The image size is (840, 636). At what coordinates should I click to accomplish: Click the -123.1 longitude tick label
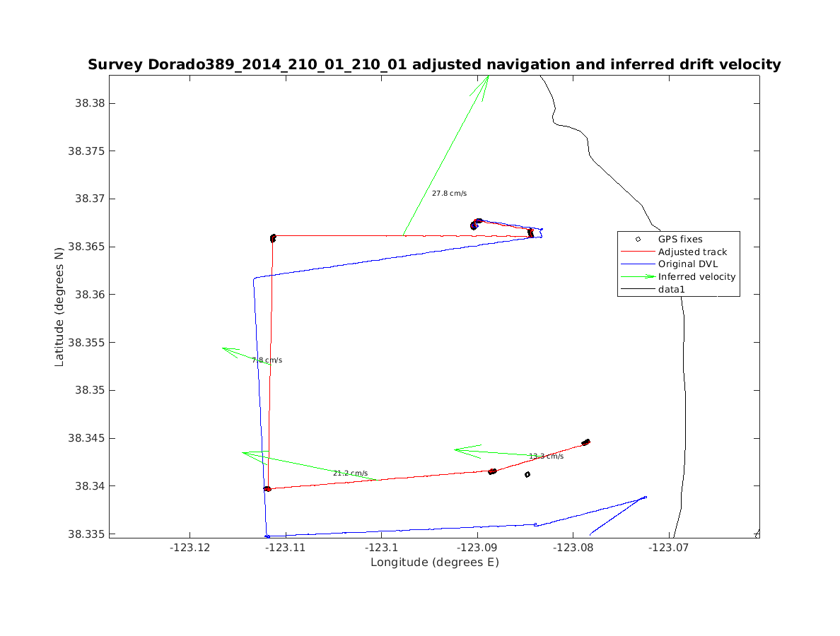381,547
